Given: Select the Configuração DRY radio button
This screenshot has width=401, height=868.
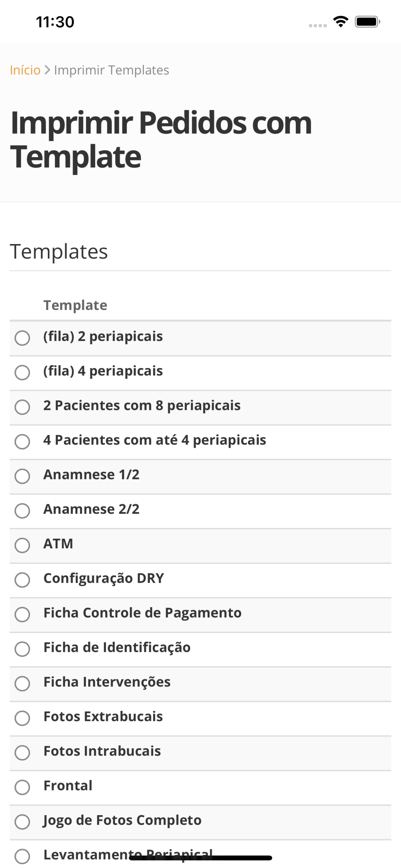Looking at the screenshot, I should (22, 580).
